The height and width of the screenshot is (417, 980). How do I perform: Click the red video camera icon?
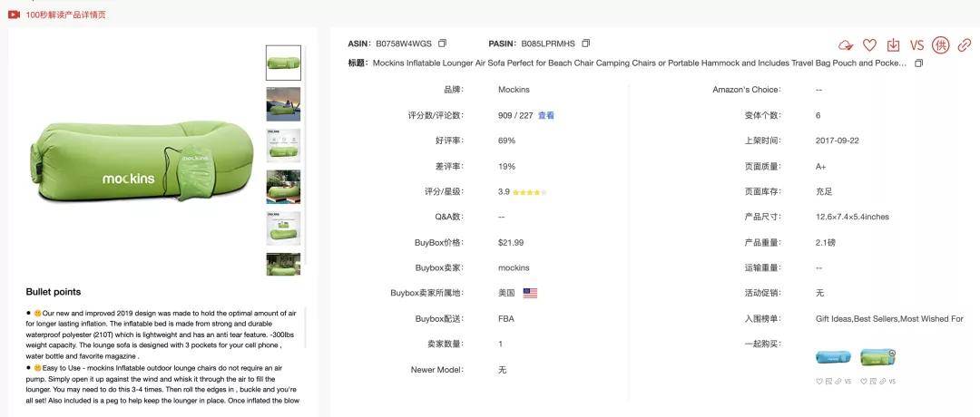[x=14, y=15]
